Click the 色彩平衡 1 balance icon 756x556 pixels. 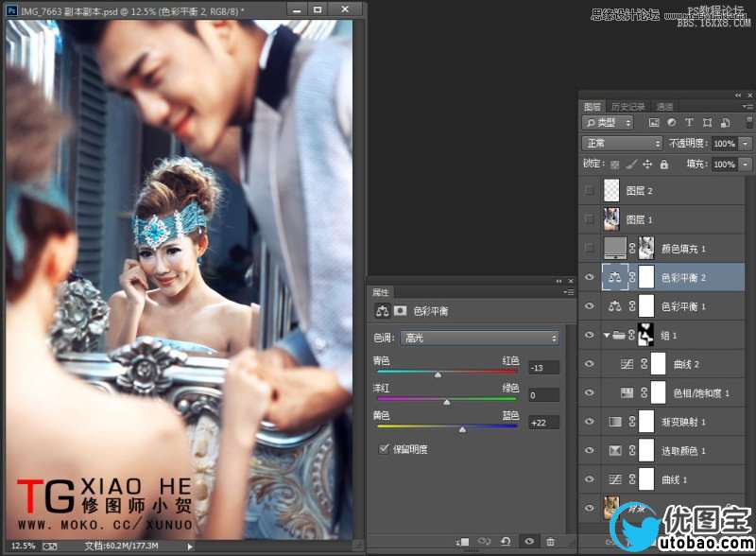(615, 306)
